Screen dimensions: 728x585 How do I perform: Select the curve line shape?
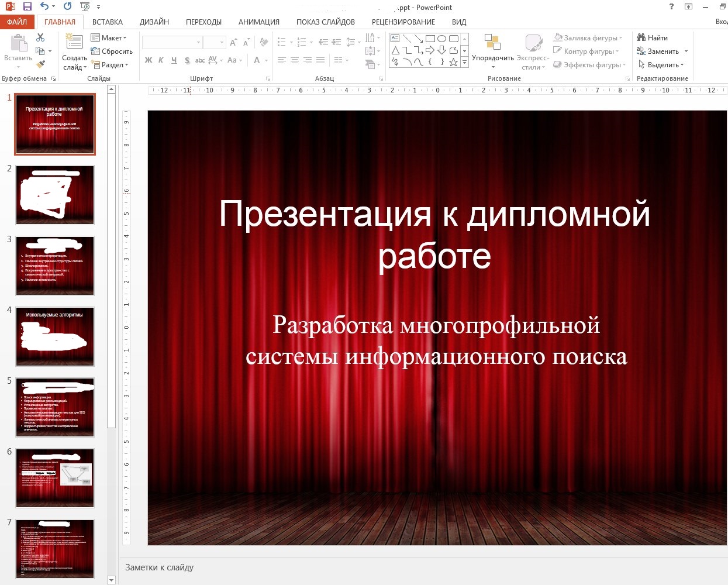(418, 62)
